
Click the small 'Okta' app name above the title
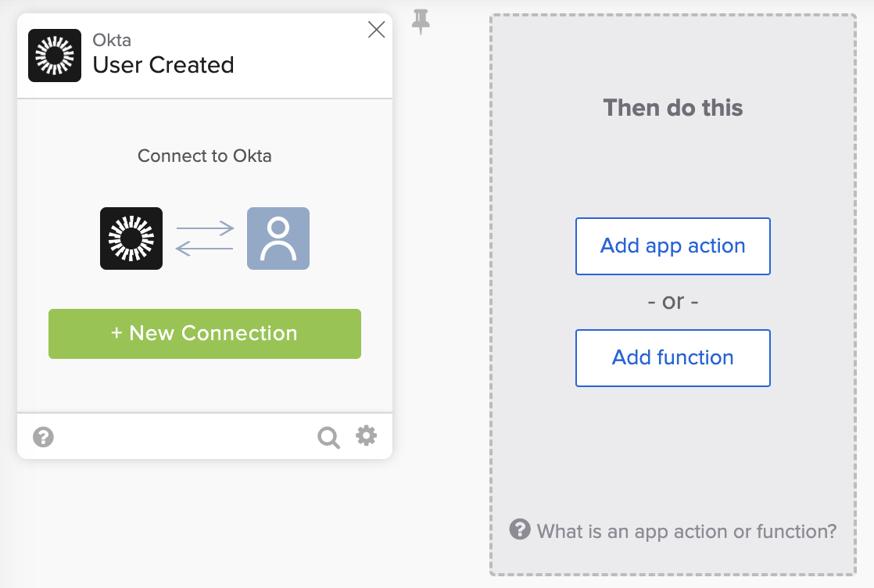pyautogui.click(x=112, y=41)
